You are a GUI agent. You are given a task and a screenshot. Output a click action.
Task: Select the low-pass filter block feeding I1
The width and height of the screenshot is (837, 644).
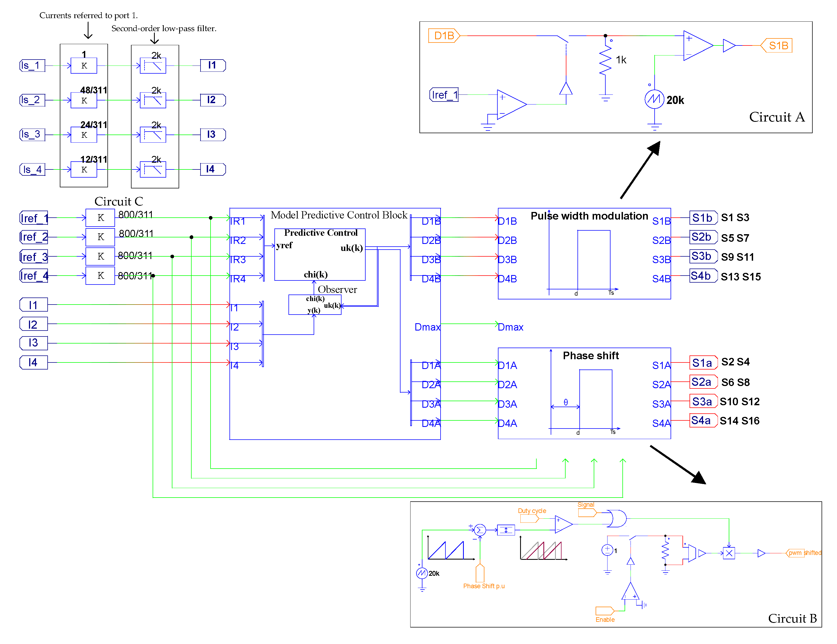click(x=153, y=66)
